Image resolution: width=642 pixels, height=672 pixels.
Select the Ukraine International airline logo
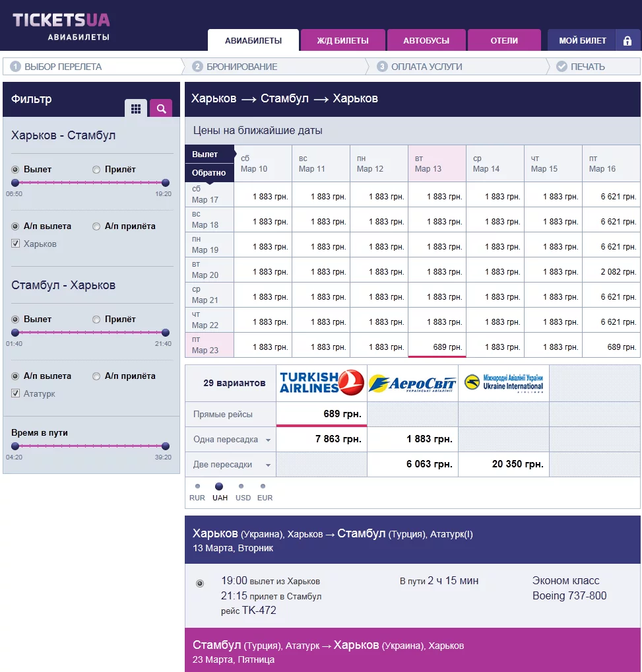[x=503, y=383]
